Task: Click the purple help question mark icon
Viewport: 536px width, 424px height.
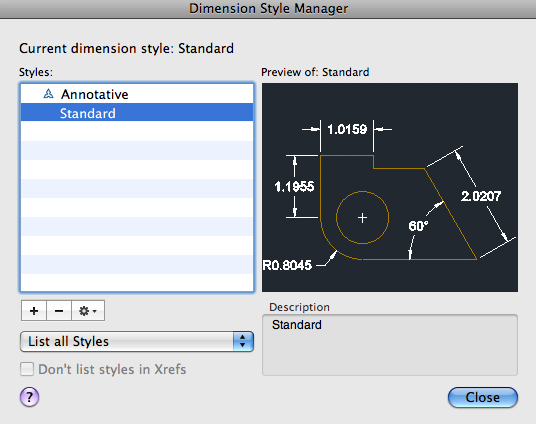Action: point(29,397)
